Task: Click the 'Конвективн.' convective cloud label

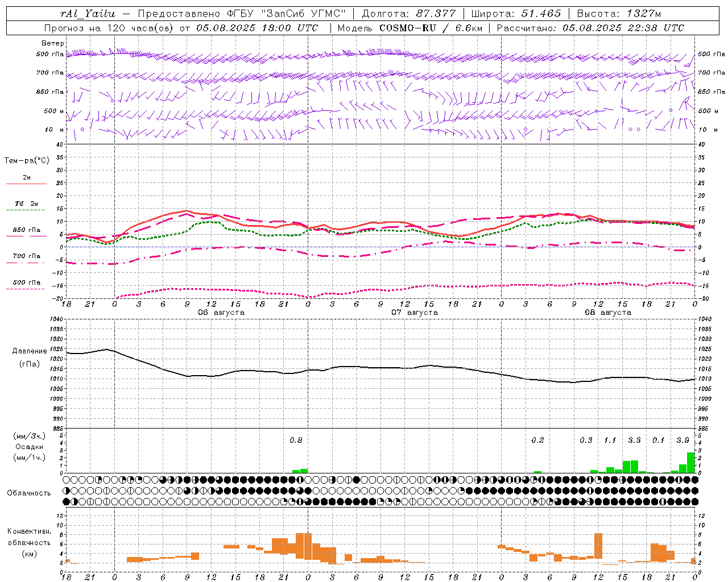Action: (29, 531)
